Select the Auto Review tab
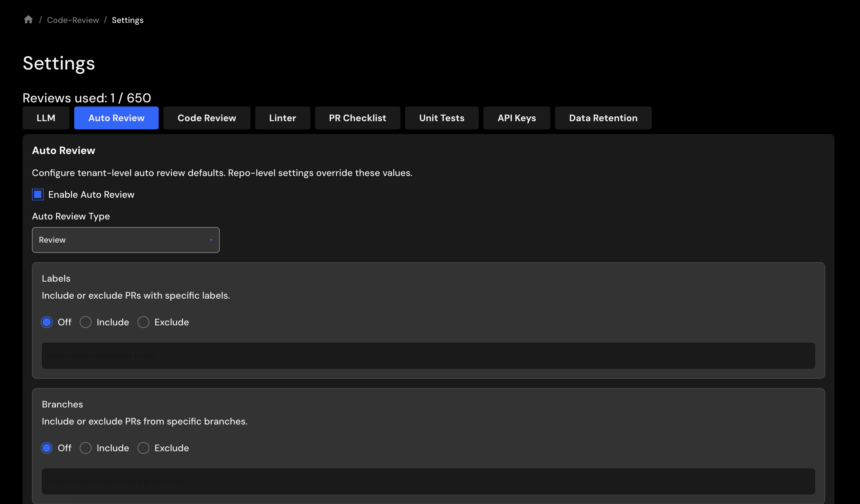Image resolution: width=860 pixels, height=504 pixels. 116,118
